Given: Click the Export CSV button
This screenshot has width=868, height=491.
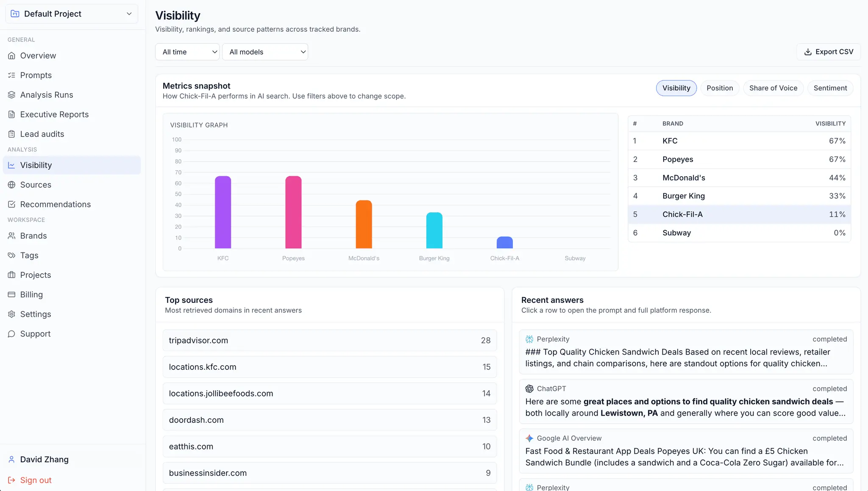Looking at the screenshot, I should point(829,52).
